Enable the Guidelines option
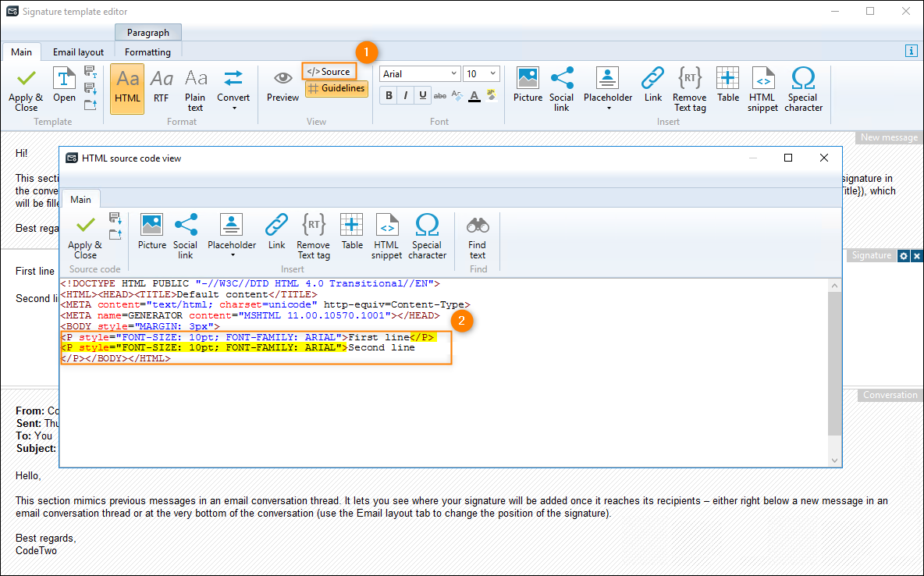Screen dimensions: 924x576 tap(336, 88)
